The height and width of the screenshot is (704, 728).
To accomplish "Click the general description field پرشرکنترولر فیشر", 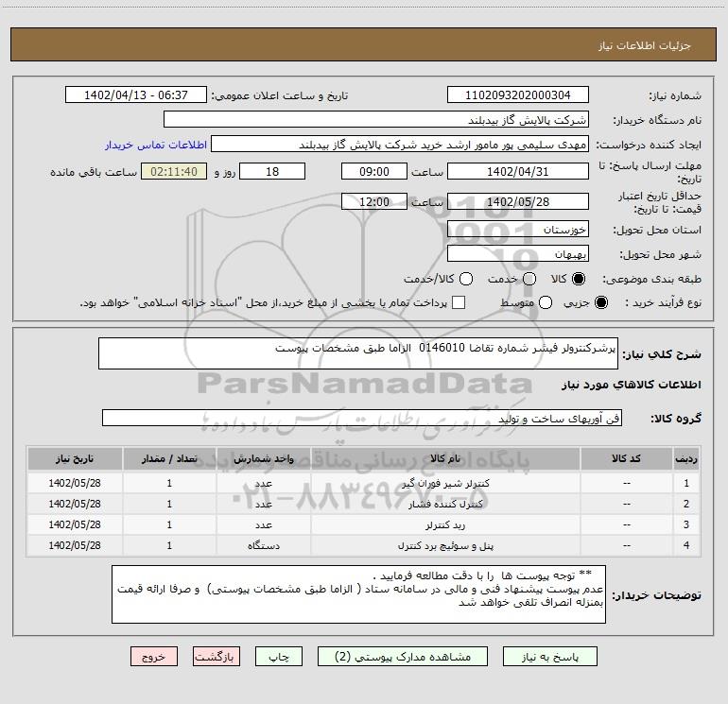I will [358, 353].
